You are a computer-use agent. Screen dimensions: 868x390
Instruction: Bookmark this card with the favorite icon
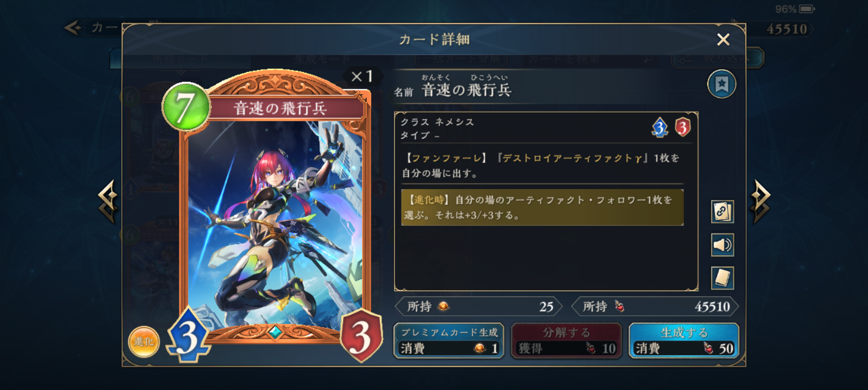[x=721, y=84]
